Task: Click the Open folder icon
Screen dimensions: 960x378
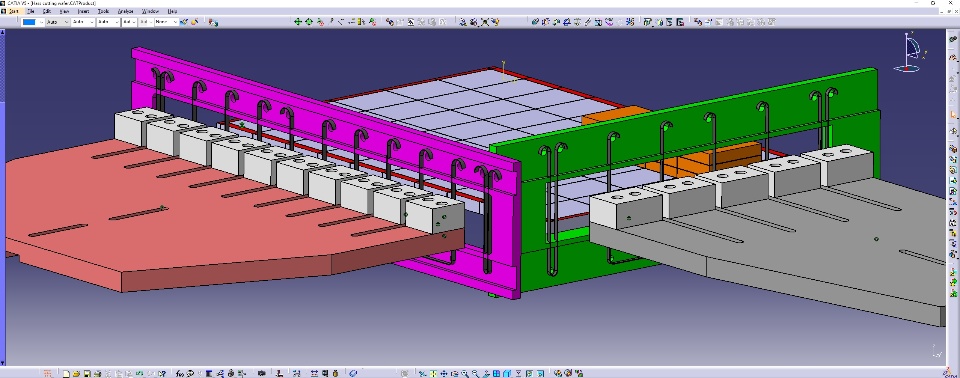Action: [x=77, y=373]
